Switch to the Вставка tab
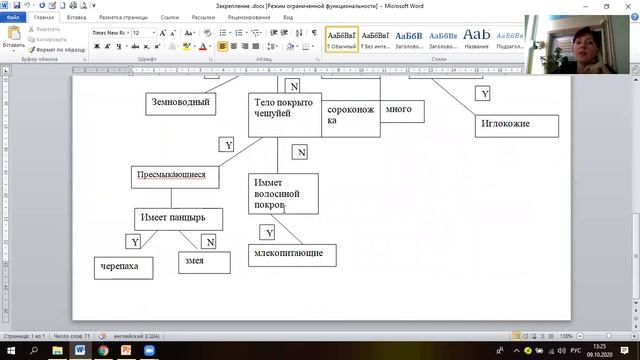640x360 pixels. point(76,17)
